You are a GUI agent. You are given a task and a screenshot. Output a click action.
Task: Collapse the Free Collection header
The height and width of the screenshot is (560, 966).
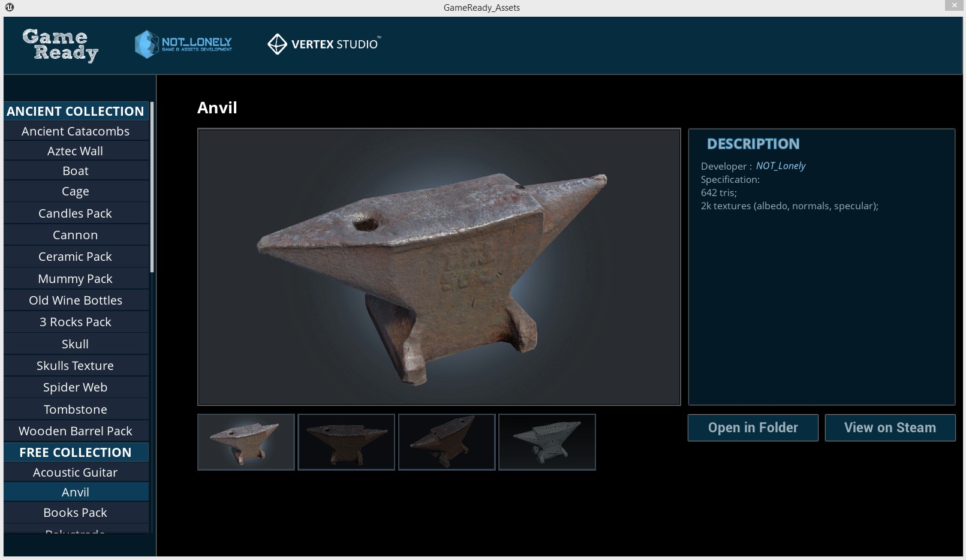click(76, 452)
